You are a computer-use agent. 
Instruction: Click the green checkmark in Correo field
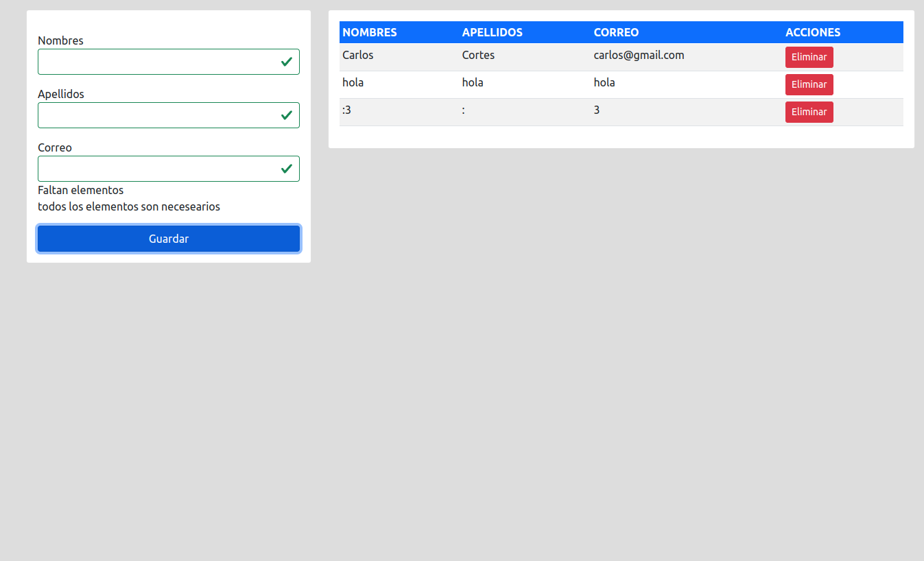[287, 169]
